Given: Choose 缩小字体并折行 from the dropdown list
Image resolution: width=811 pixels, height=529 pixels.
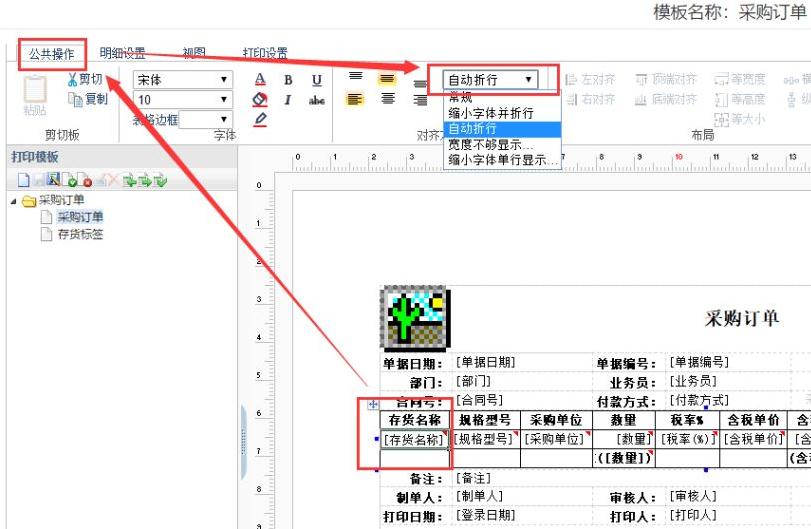Looking at the screenshot, I should click(x=490, y=114).
